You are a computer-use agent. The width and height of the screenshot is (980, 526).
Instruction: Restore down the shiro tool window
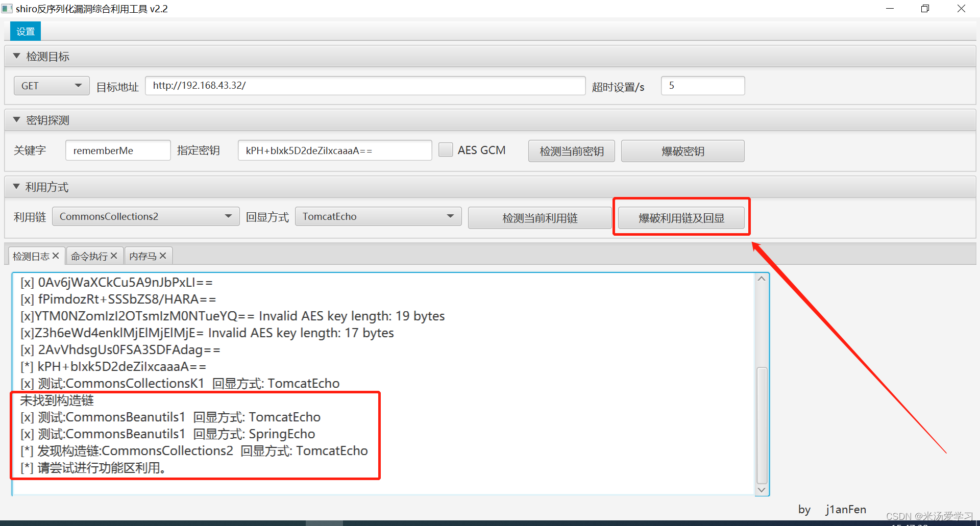925,9
